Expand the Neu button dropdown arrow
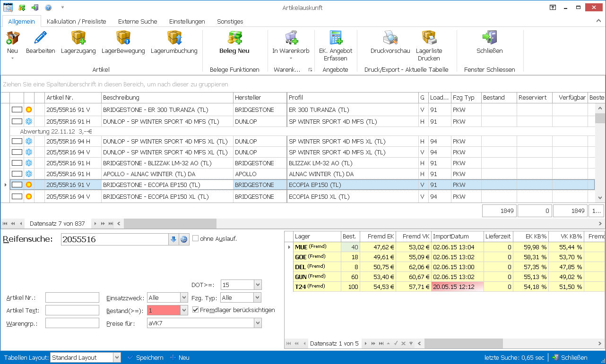606x364 pixels. (x=12, y=59)
